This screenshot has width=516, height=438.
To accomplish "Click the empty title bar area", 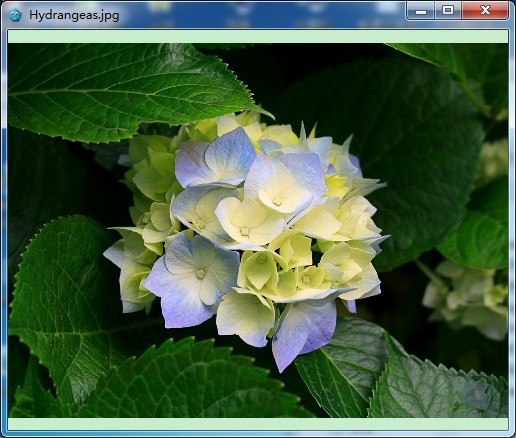I will (x=260, y=15).
